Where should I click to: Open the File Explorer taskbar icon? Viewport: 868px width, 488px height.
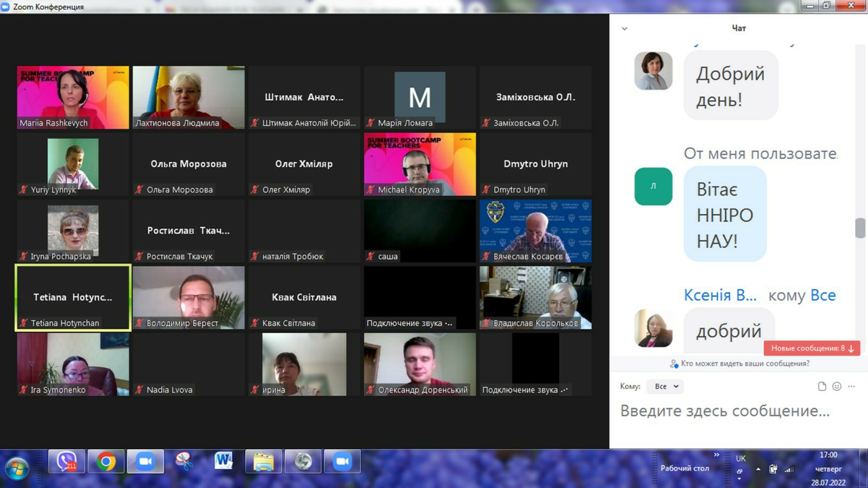tap(264, 462)
